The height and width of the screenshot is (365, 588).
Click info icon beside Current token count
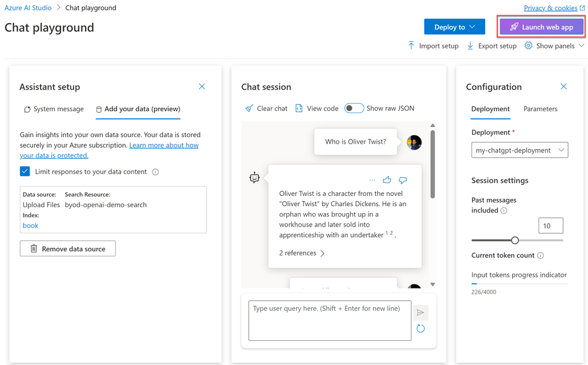(540, 255)
